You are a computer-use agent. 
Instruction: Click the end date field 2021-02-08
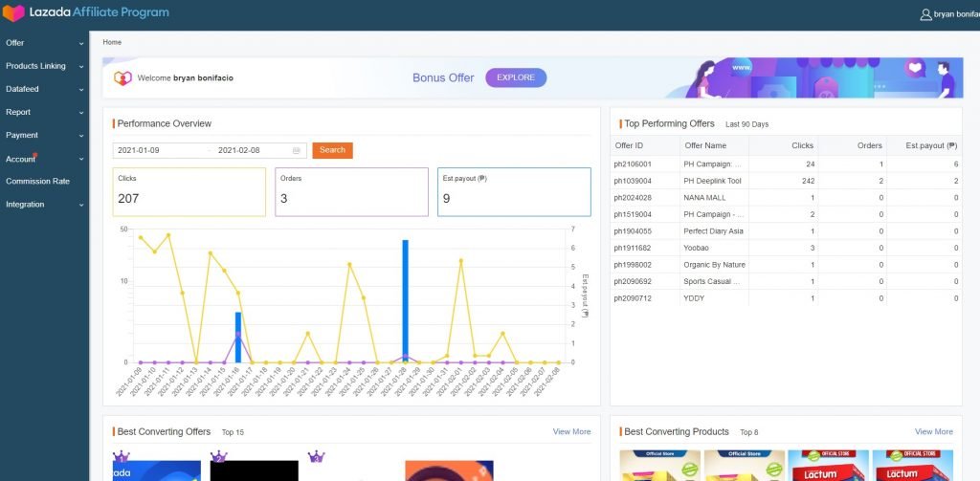pyautogui.click(x=238, y=150)
